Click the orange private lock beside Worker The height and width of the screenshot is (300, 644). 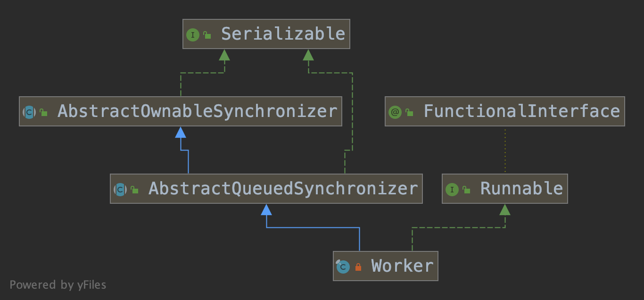click(x=358, y=267)
